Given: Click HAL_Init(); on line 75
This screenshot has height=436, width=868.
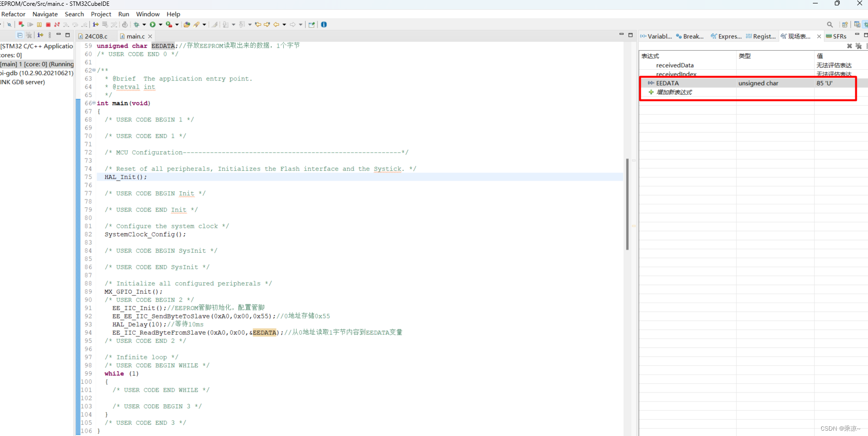Looking at the screenshot, I should (126, 177).
